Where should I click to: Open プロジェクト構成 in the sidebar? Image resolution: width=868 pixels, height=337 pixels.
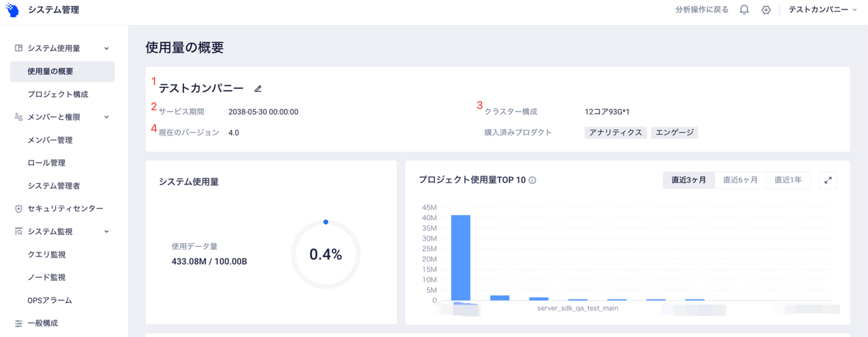[x=58, y=94]
